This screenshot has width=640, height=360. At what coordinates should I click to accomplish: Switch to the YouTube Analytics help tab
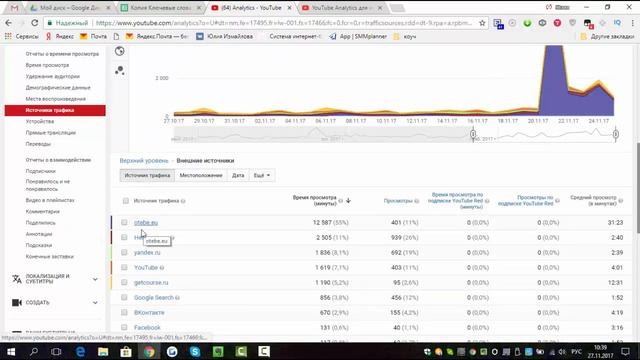(341, 8)
